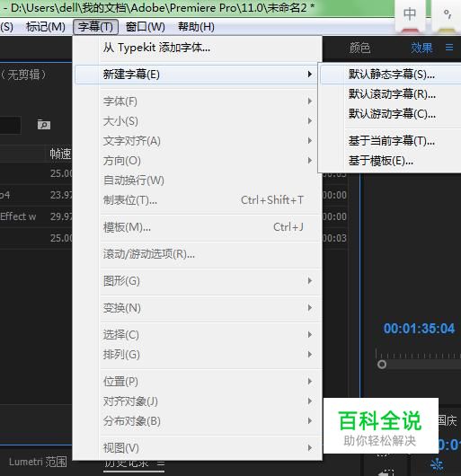Open the Lumetri 范围 panel tab
461x476 pixels.
[38, 462]
